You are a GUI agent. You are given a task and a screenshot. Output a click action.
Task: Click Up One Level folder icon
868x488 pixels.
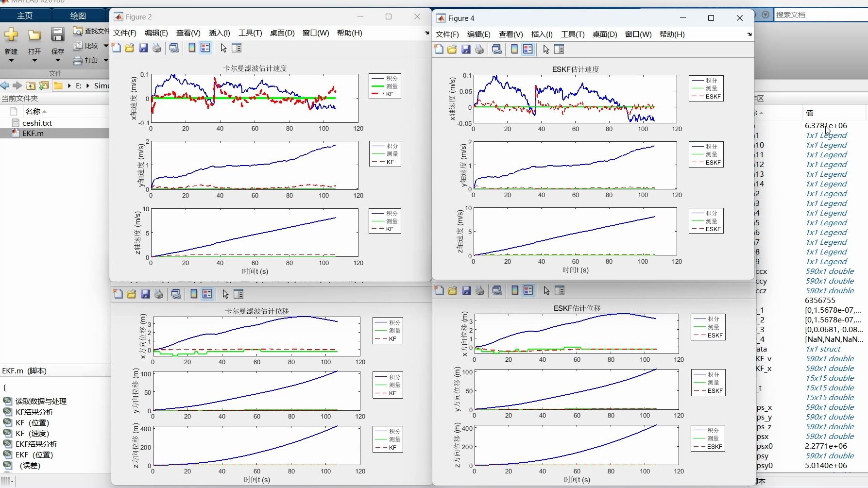coord(31,85)
